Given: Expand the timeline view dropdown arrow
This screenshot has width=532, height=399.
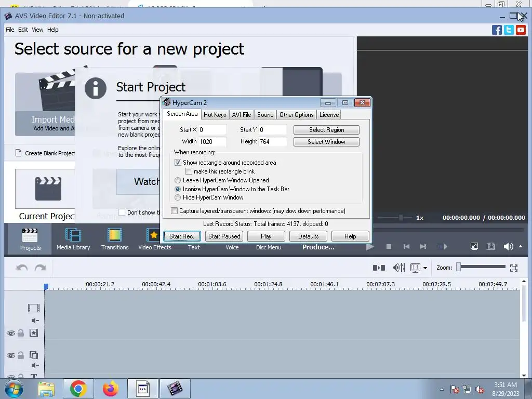Looking at the screenshot, I should [x=425, y=268].
